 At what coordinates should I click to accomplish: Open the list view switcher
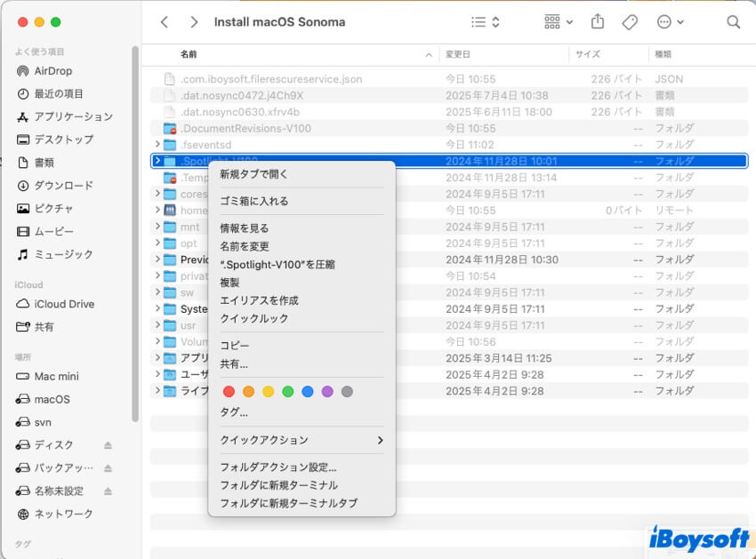485,22
